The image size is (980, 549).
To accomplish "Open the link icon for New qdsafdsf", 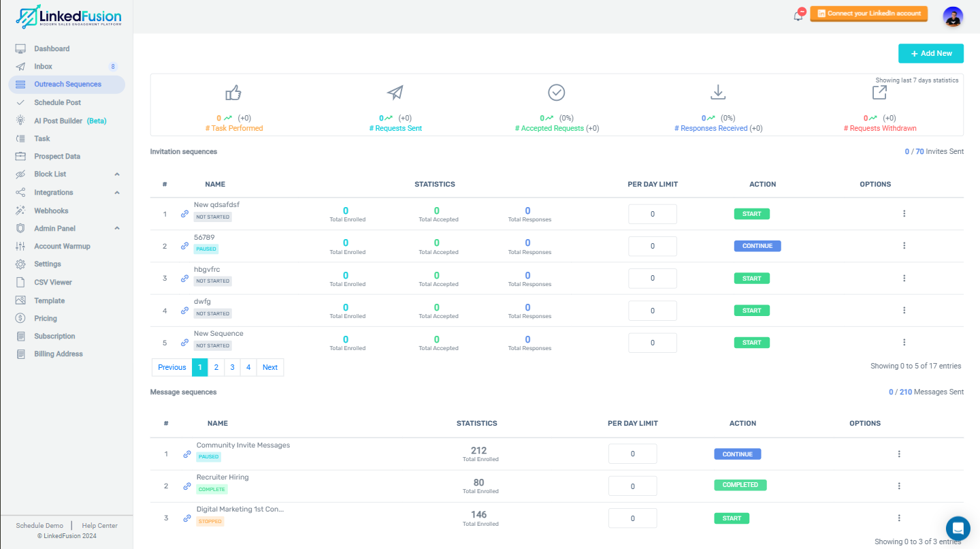I will click(x=184, y=214).
